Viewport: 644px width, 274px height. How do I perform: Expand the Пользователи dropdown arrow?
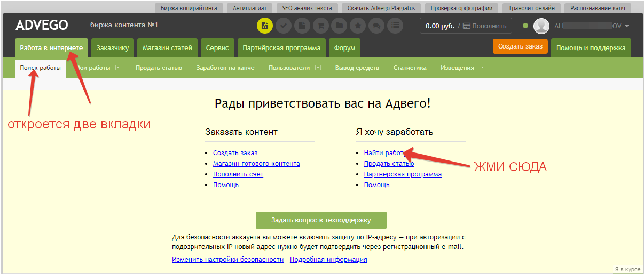pyautogui.click(x=318, y=68)
